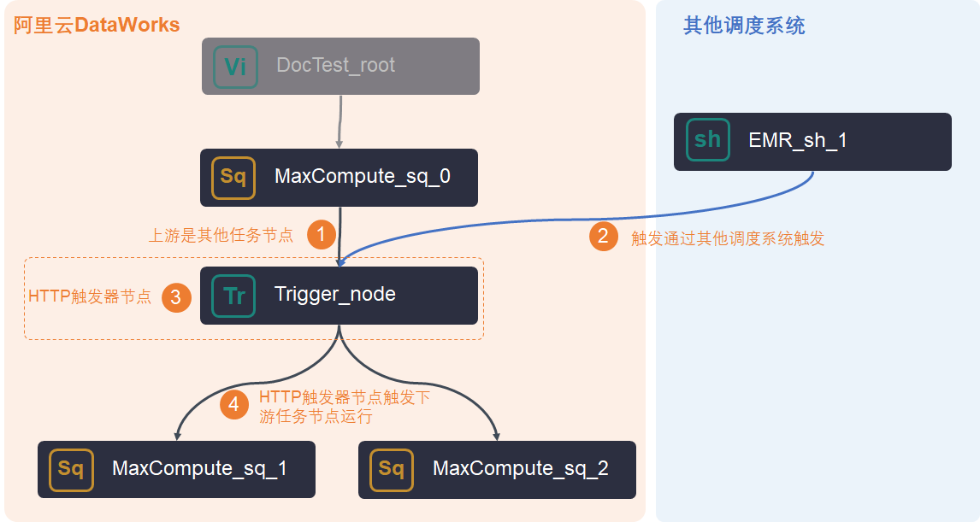Select the Trigger_node label
The height and width of the screenshot is (522, 980).
pyautogui.click(x=335, y=294)
